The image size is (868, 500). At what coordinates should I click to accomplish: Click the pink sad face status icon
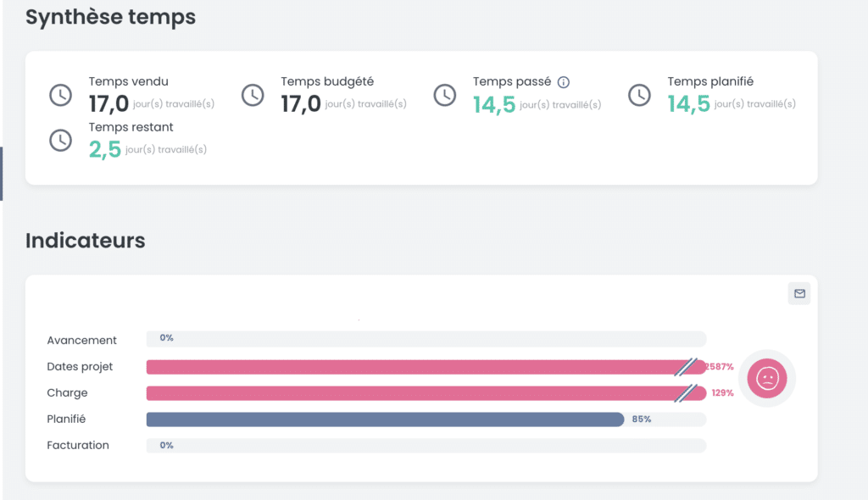point(767,379)
